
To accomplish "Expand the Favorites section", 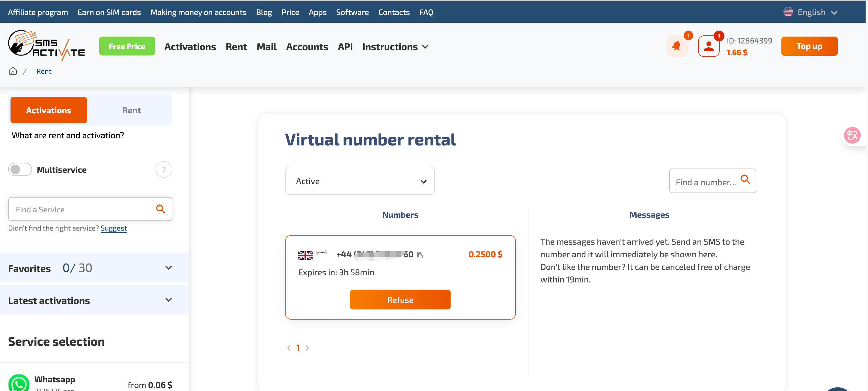I will [x=169, y=268].
